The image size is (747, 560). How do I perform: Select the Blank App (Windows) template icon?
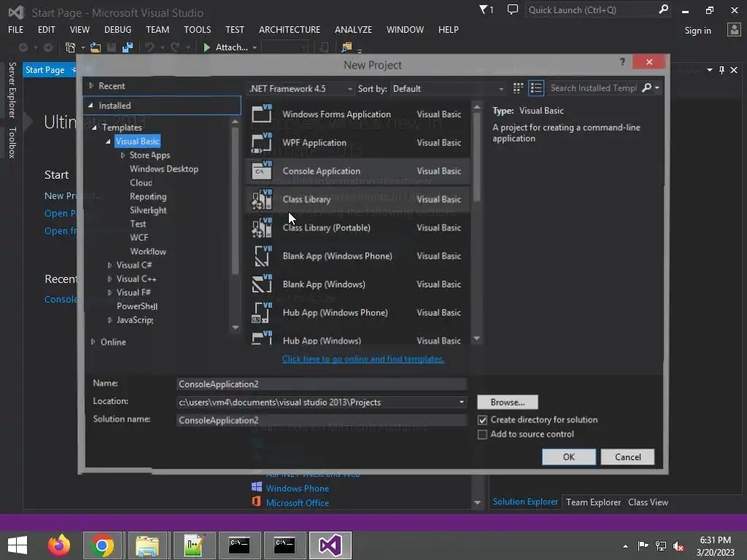(x=262, y=284)
